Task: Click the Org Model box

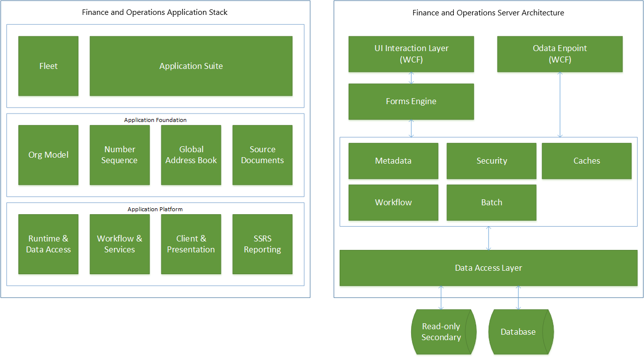Action: coord(48,155)
